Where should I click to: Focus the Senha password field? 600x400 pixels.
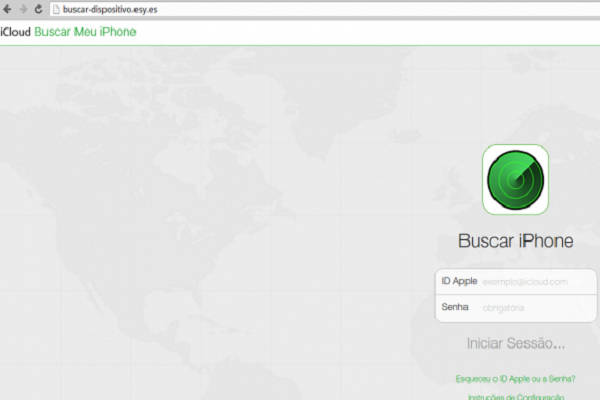coord(515,308)
